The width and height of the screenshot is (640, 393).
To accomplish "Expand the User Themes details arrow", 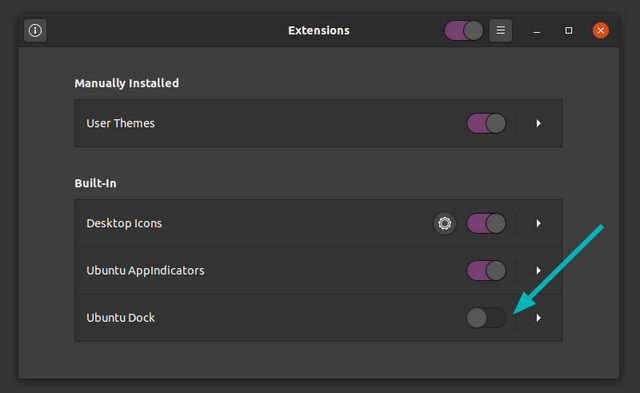I will click(538, 123).
